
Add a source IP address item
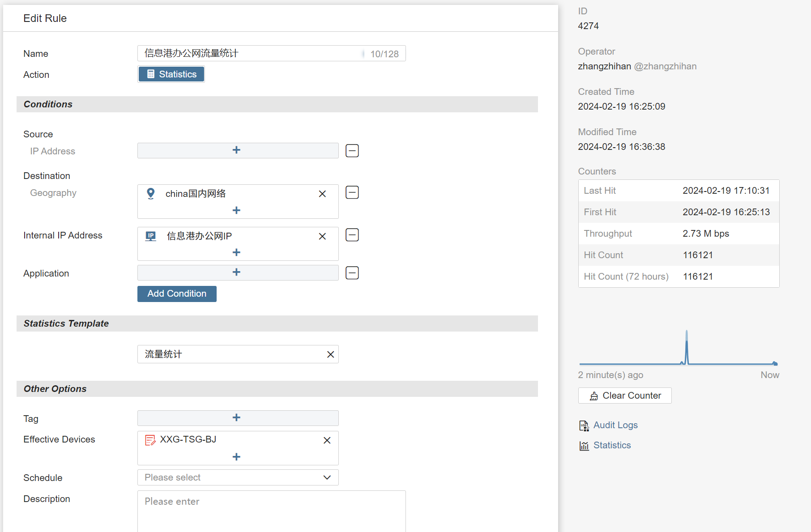coord(237,150)
